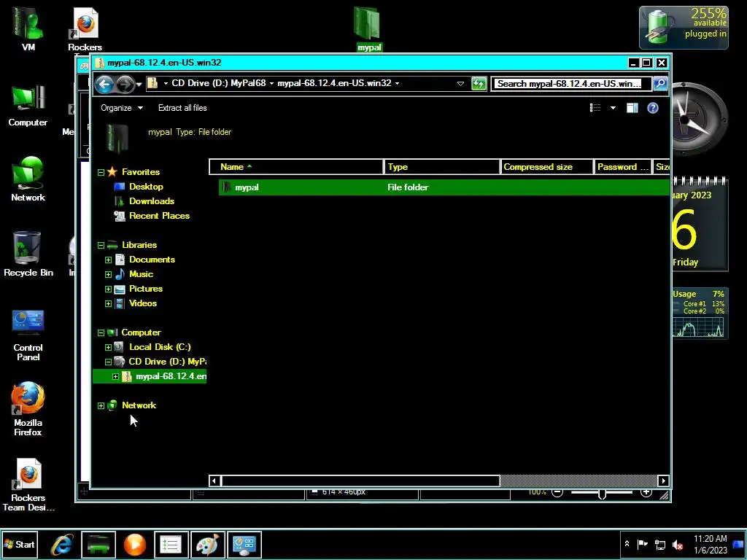Collapse CD Drive (D:) node
This screenshot has height=560, width=747.
(x=108, y=362)
